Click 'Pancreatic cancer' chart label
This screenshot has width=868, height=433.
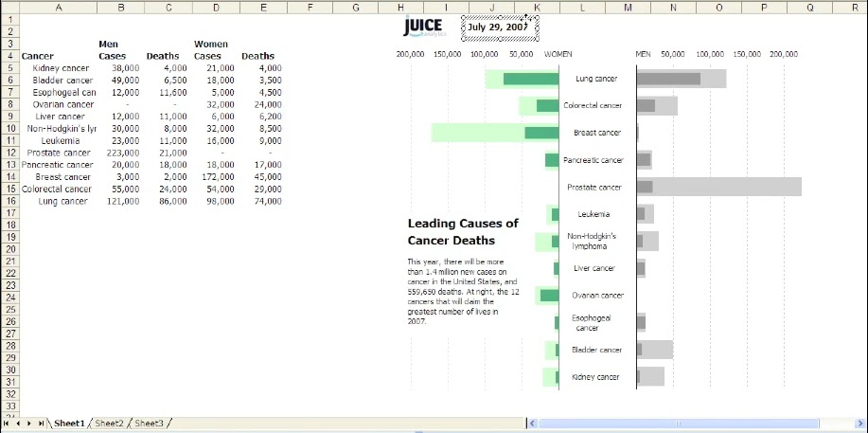(593, 160)
